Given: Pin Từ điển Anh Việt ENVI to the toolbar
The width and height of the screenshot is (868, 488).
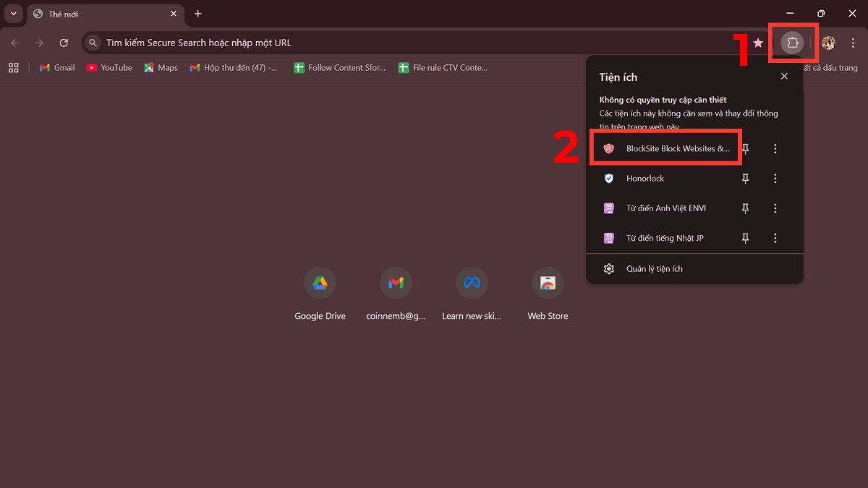Looking at the screenshot, I should [x=745, y=208].
